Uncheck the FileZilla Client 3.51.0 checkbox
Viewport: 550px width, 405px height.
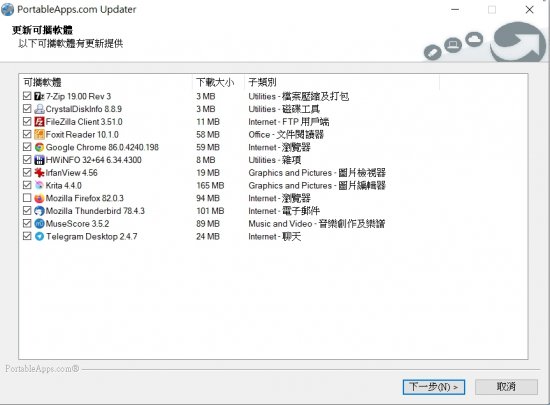pyautogui.click(x=27, y=121)
